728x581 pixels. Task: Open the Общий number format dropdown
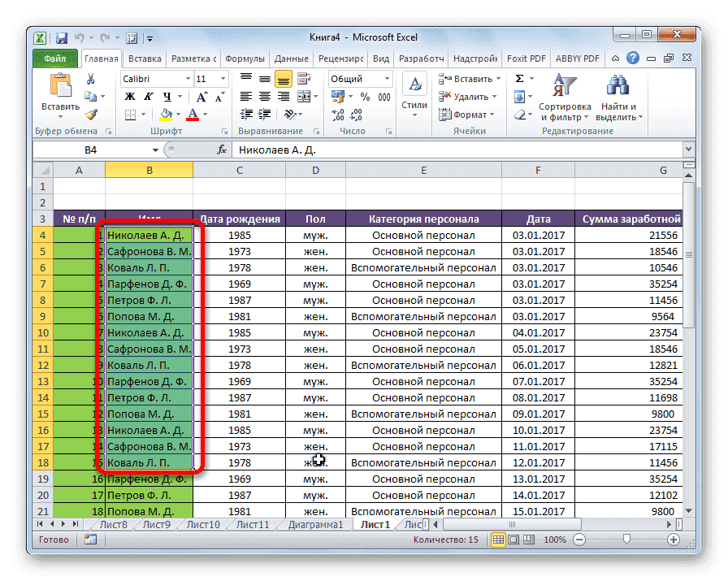coord(387,76)
